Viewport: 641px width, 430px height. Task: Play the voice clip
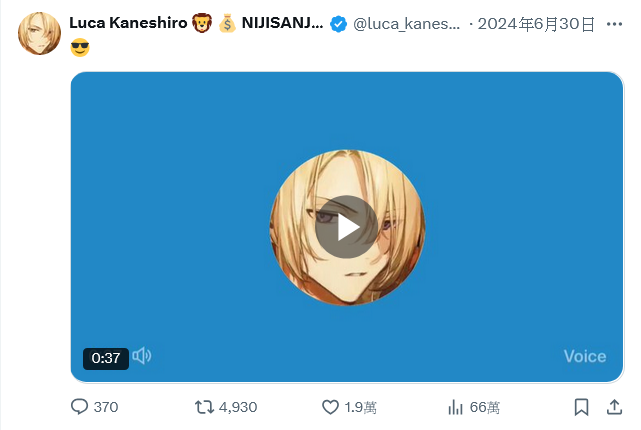point(346,227)
